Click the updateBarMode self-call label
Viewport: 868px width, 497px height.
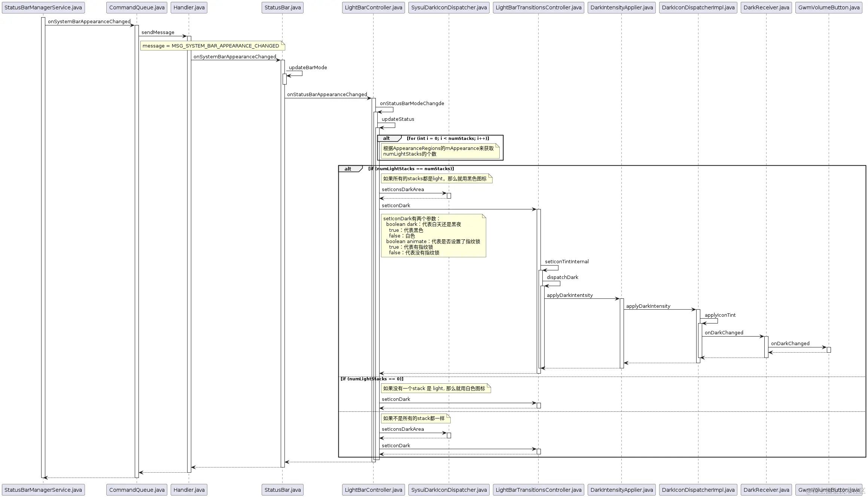point(308,68)
